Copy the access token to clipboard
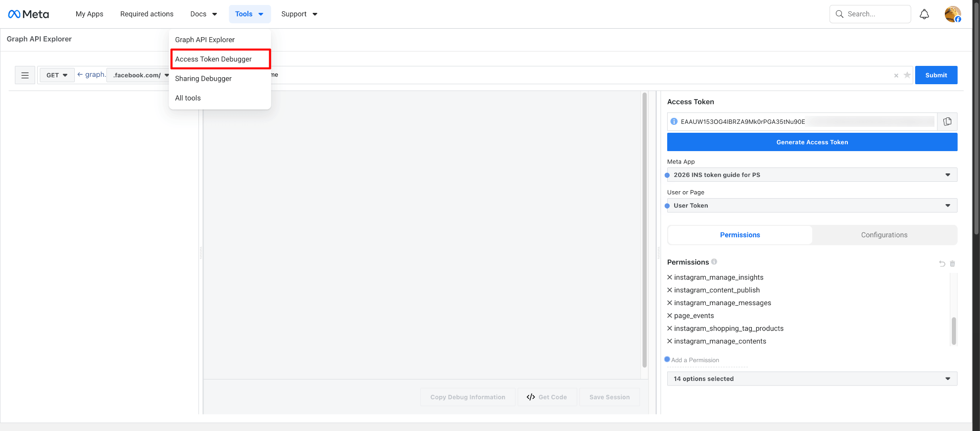980x431 pixels. (947, 122)
